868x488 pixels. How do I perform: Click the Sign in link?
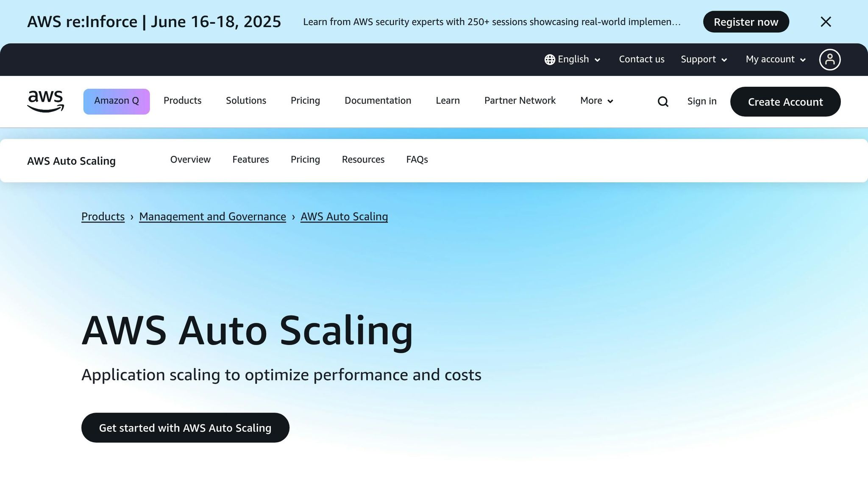[701, 101]
